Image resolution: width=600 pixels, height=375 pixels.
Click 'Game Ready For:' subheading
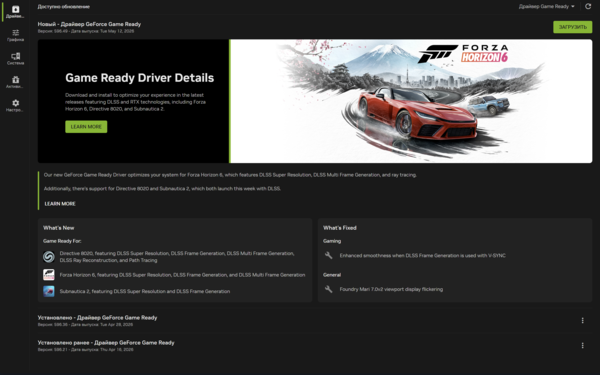point(62,241)
